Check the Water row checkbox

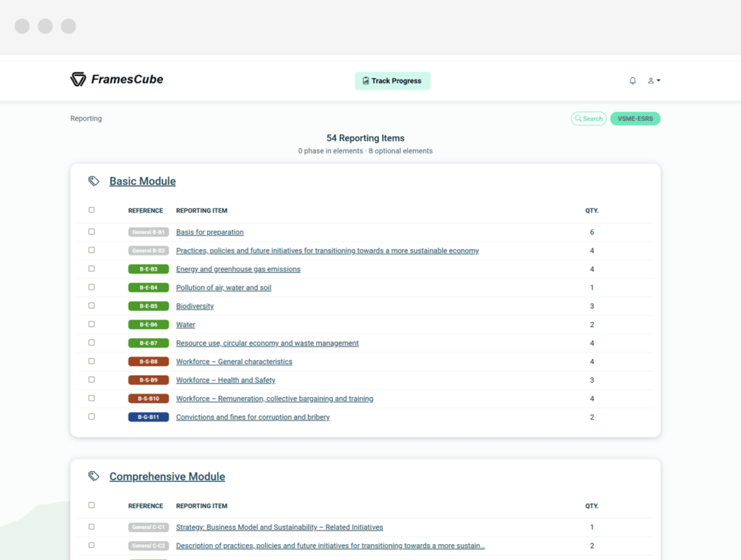(x=92, y=323)
